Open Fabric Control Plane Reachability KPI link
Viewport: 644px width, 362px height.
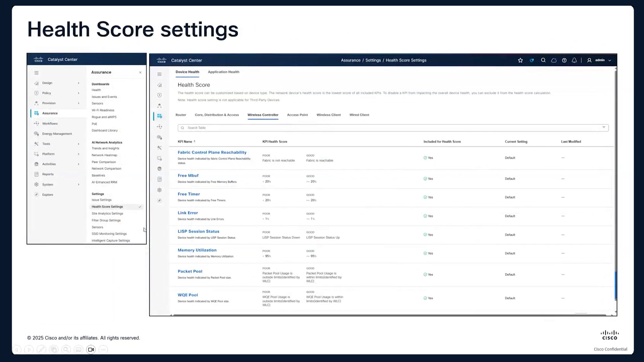coord(212,153)
